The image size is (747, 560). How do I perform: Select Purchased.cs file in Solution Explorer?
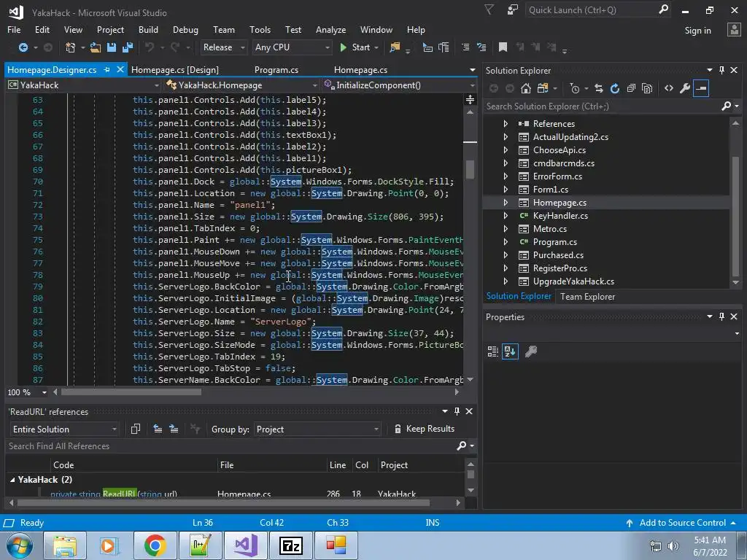(x=558, y=255)
